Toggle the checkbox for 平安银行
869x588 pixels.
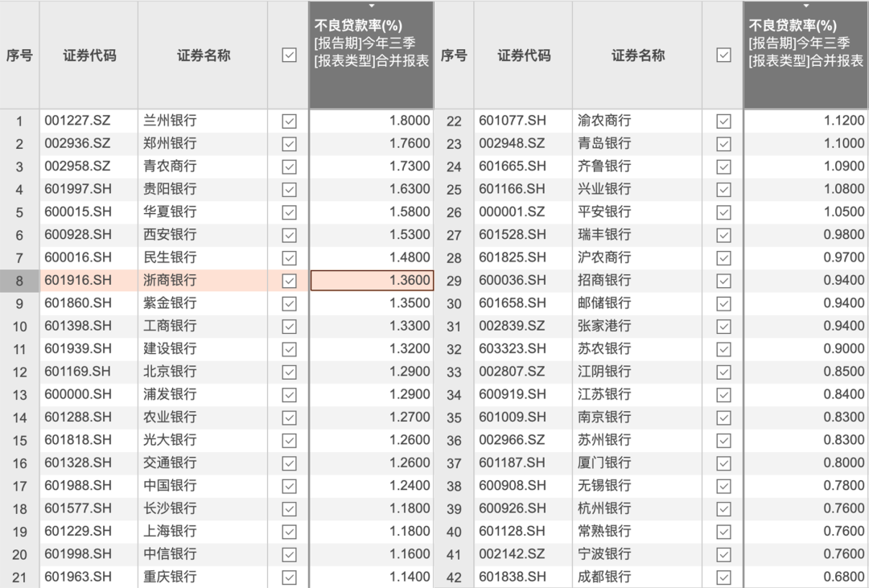click(x=722, y=212)
